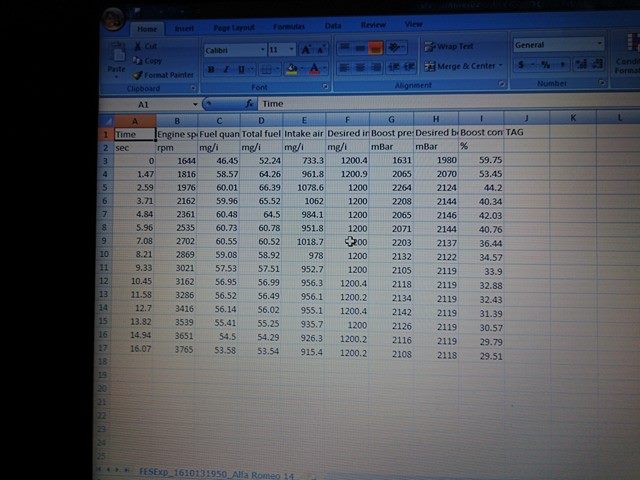The image size is (640, 480).
Task: Toggle the highlighted Bottom Align button
Action: pyautogui.click(x=376, y=48)
